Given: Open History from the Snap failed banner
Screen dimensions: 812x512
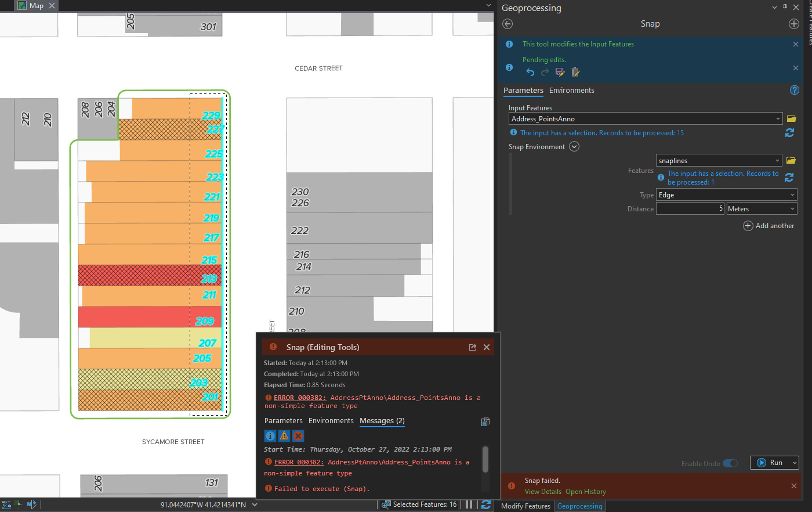Looking at the screenshot, I should [x=585, y=491].
